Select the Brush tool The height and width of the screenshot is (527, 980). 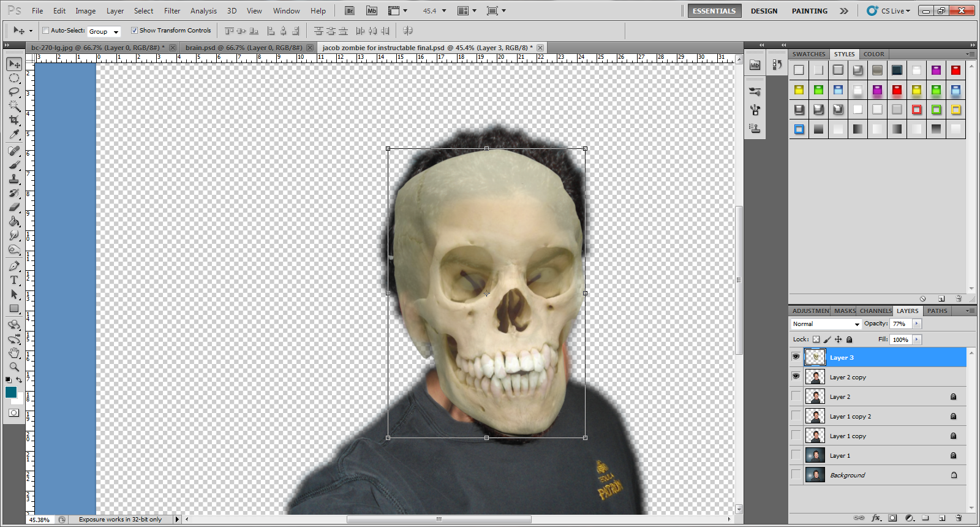click(15, 165)
